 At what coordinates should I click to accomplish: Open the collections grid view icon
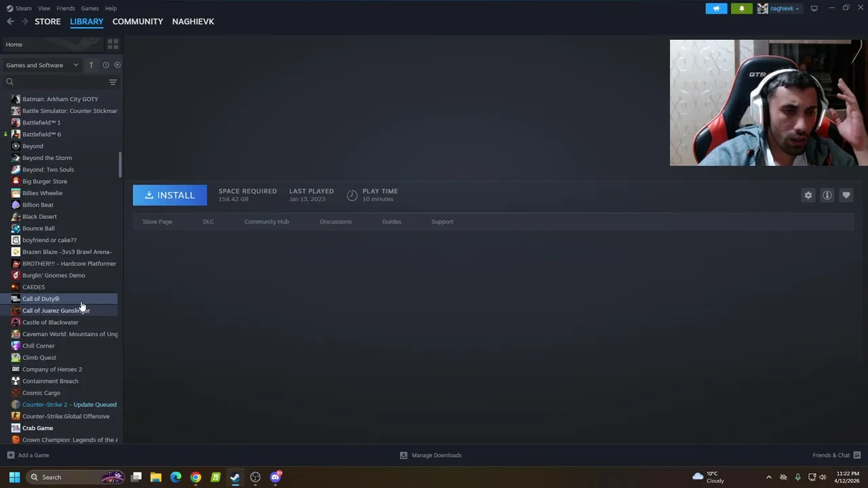[113, 44]
